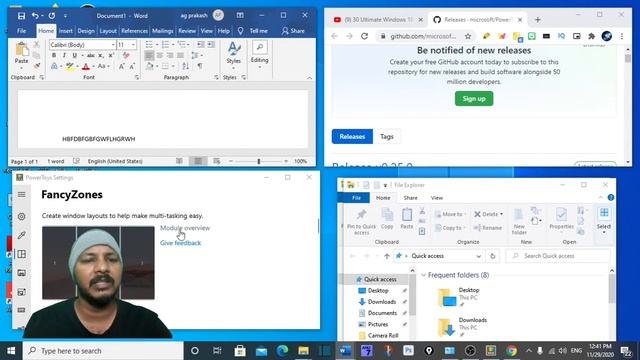This screenshot has width=640, height=360.
Task: Click the Chrome address bar github.com URL
Action: 423,36
